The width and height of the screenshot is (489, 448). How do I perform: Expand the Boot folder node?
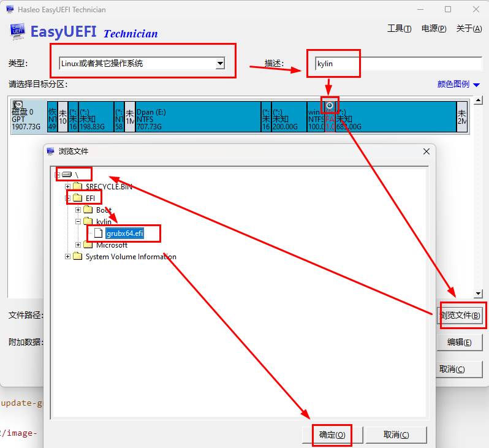[78, 210]
